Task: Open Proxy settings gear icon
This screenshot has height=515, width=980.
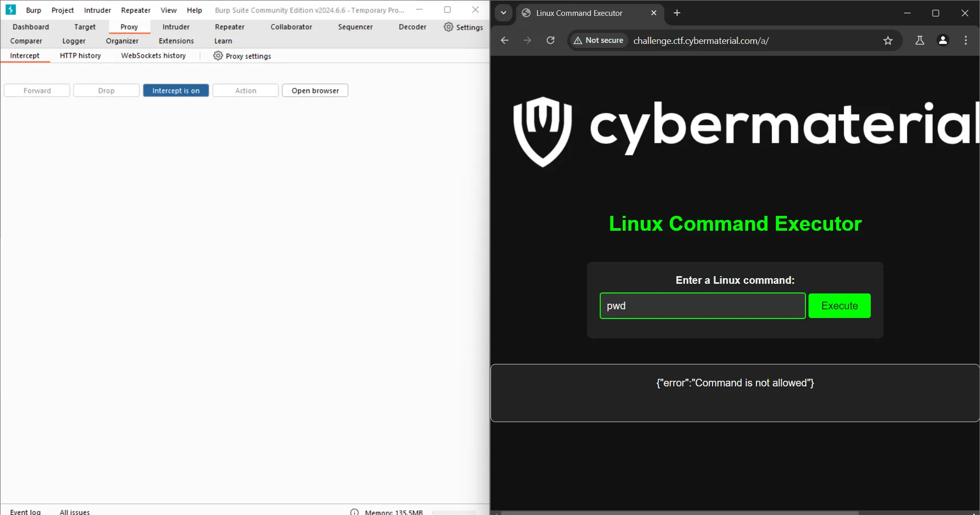Action: coord(218,56)
